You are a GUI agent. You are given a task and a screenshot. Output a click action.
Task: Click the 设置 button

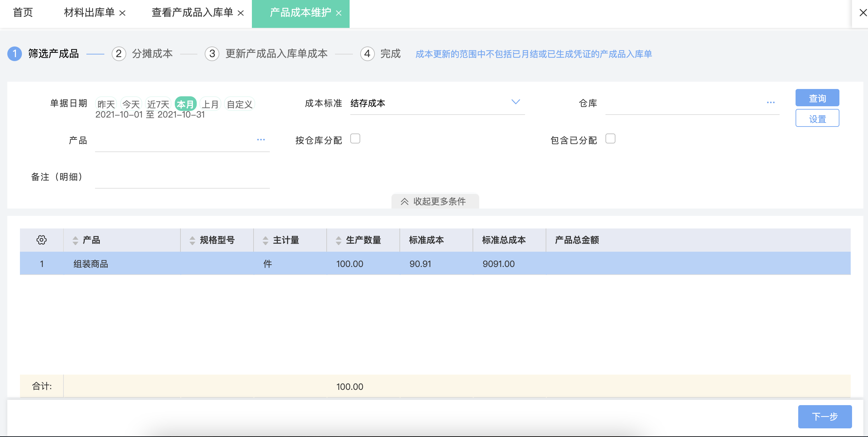click(817, 118)
